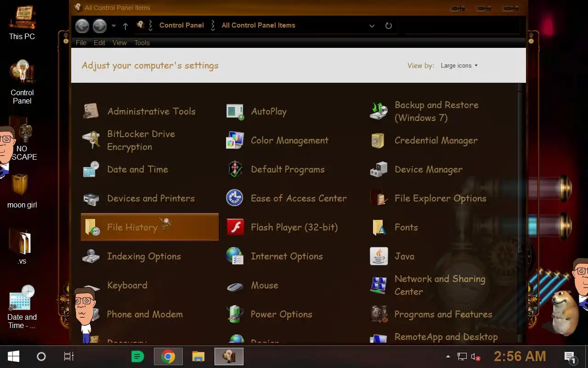Open the Tools menu

click(142, 43)
